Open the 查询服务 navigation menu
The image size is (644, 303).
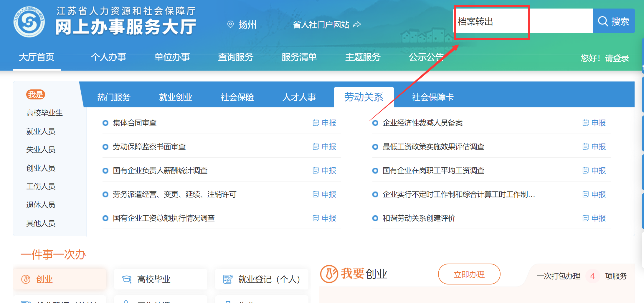[x=235, y=57]
